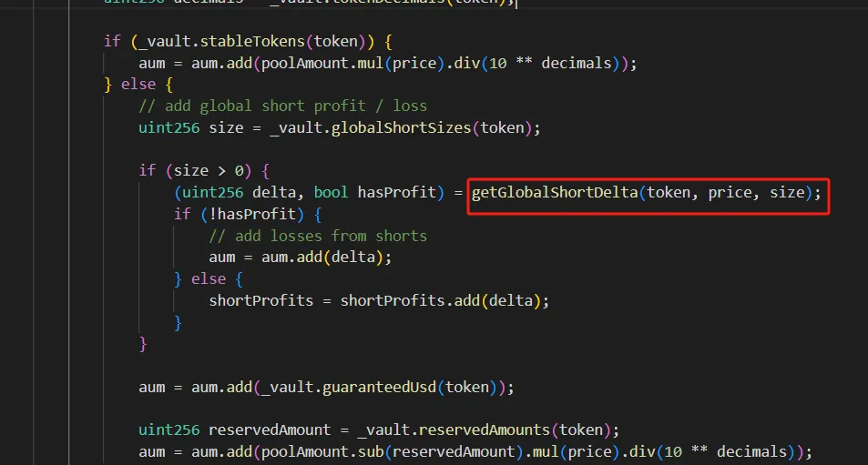Viewport: 868px width, 465px height.
Task: Click 'size > 0' condition text
Action: [209, 171]
